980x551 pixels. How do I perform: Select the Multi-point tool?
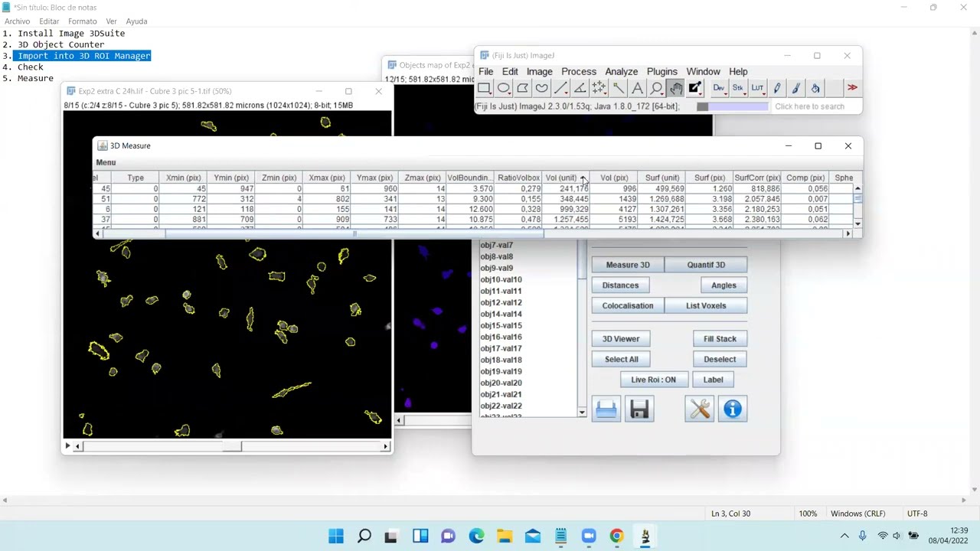click(x=599, y=88)
